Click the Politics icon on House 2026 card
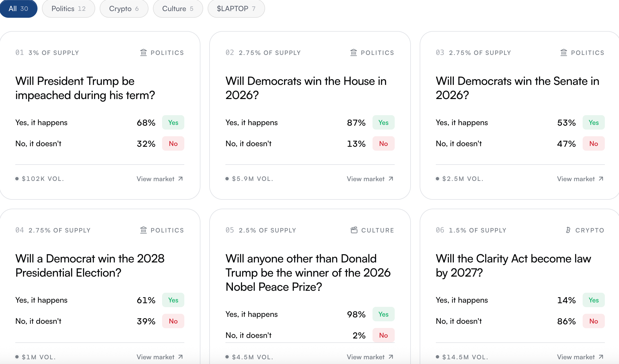The height and width of the screenshot is (364, 619). (353, 52)
